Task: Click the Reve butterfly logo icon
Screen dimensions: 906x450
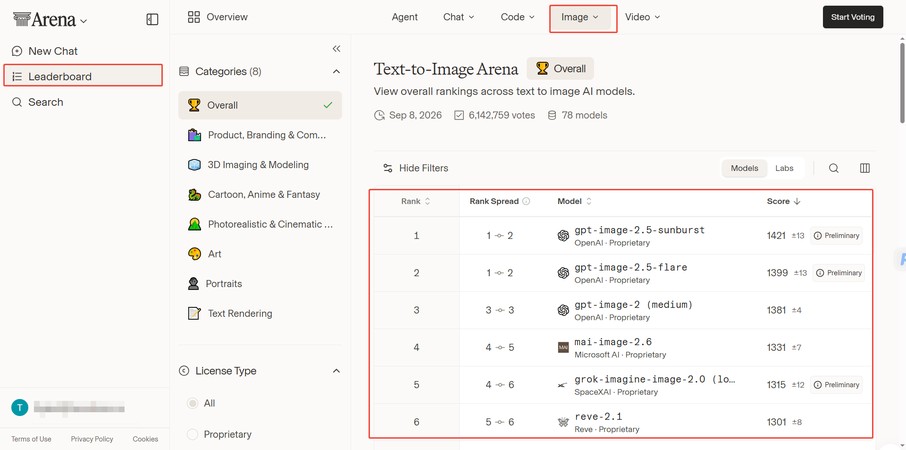Action: click(x=563, y=422)
